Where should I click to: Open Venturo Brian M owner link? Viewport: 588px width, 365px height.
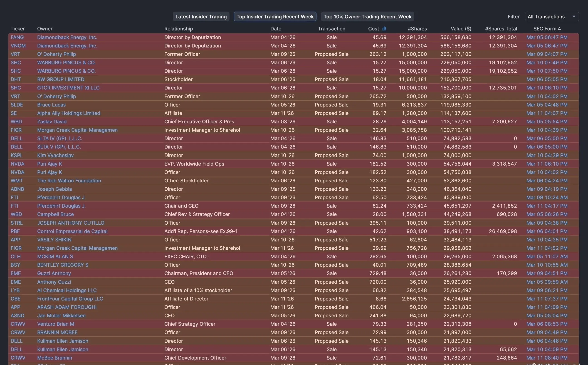pos(55,324)
